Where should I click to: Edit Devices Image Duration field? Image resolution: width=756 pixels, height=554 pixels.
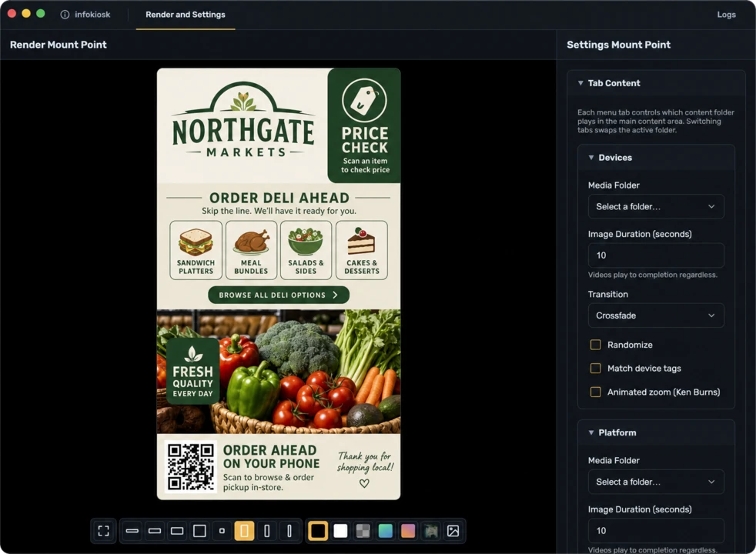coord(656,255)
